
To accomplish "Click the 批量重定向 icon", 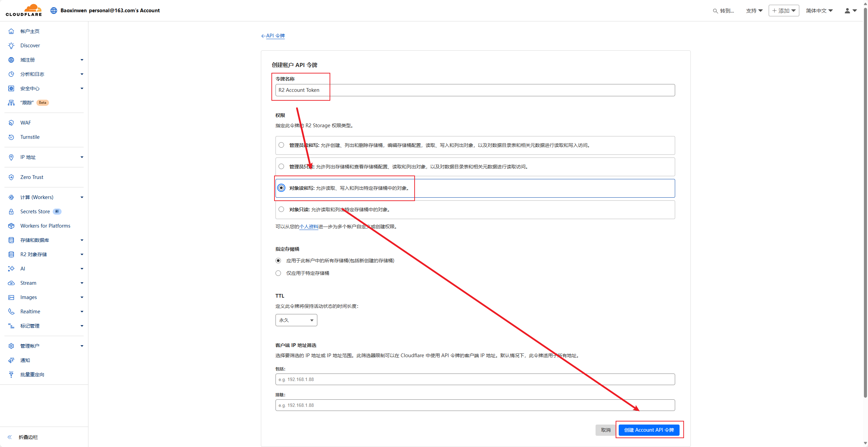I will pos(11,375).
